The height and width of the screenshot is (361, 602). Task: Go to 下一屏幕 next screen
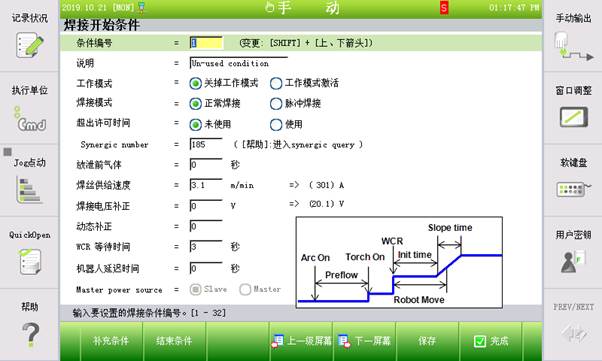pos(364,341)
